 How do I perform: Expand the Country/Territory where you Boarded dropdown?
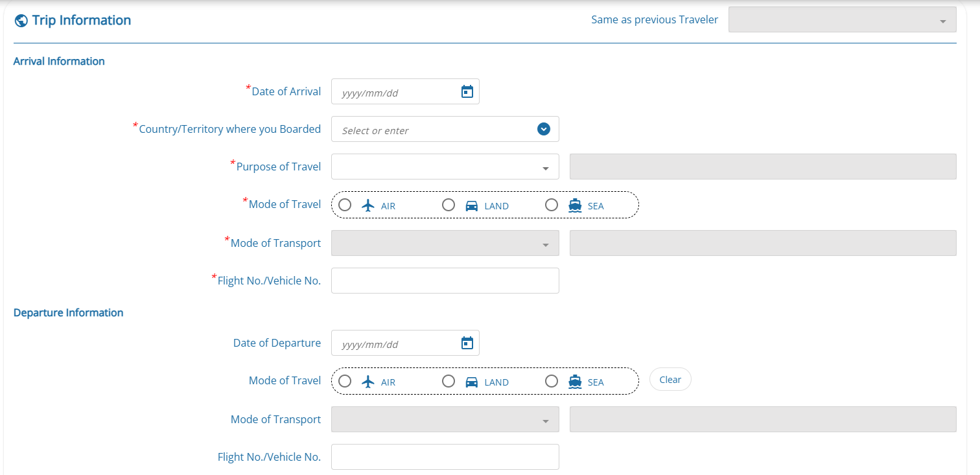pos(544,129)
